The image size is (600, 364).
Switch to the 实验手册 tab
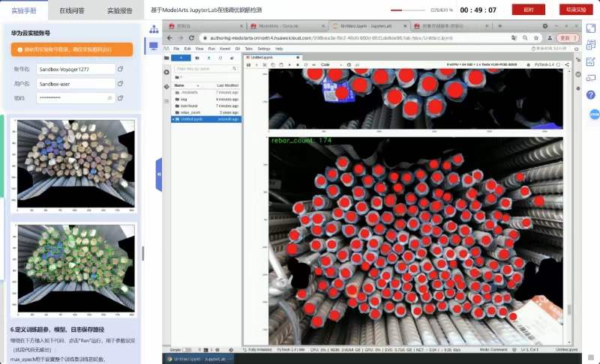24,10
